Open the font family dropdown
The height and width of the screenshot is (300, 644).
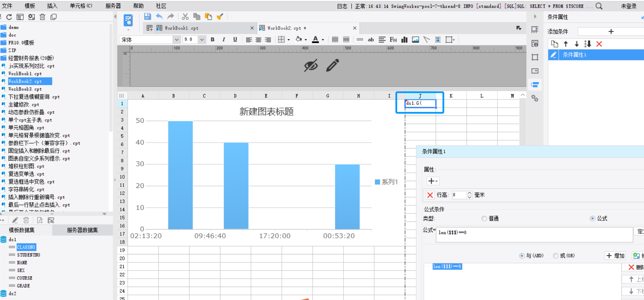(x=177, y=40)
